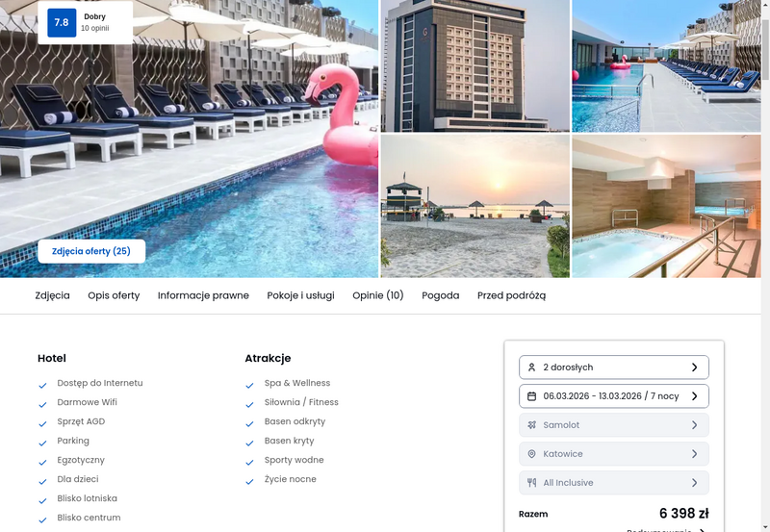770x532 pixels.
Task: Go to the Opinie (10) tab
Action: pos(378,295)
